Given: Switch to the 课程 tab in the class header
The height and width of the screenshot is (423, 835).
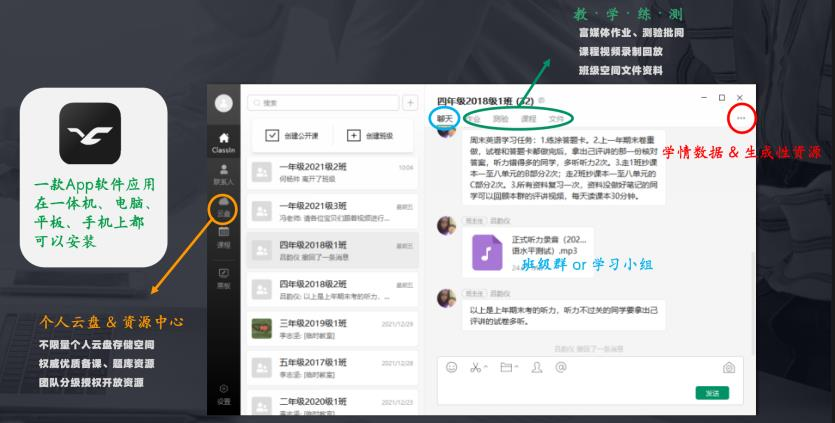Looking at the screenshot, I should pyautogui.click(x=528, y=119).
